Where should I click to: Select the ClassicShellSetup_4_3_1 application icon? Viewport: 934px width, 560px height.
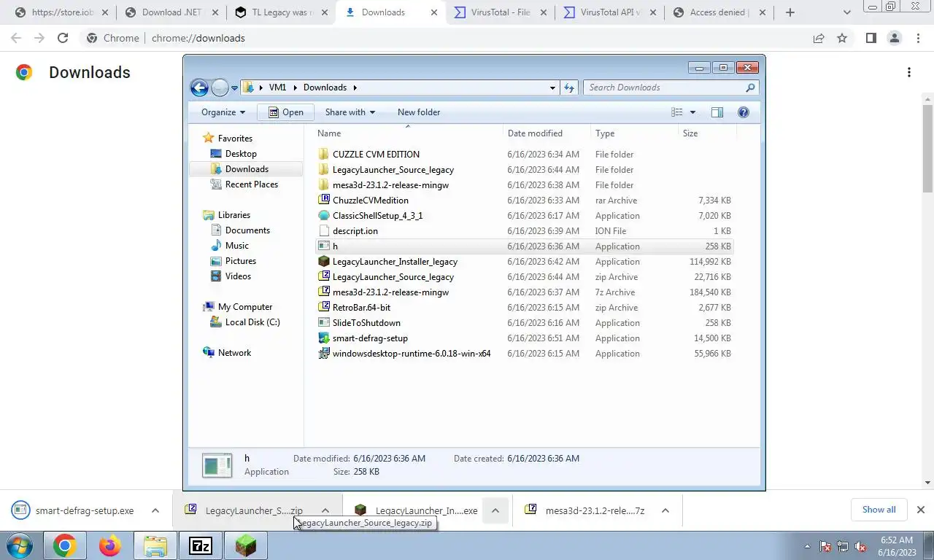[x=324, y=216]
